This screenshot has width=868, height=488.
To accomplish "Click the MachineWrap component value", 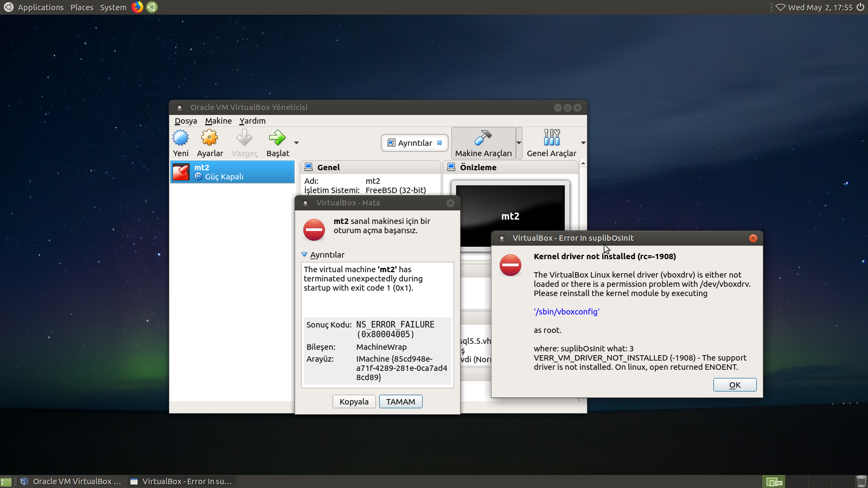I will [x=381, y=347].
